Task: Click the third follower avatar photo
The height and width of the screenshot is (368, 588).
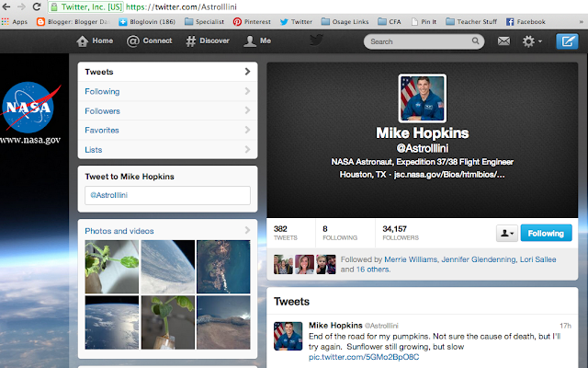Action: tap(326, 264)
